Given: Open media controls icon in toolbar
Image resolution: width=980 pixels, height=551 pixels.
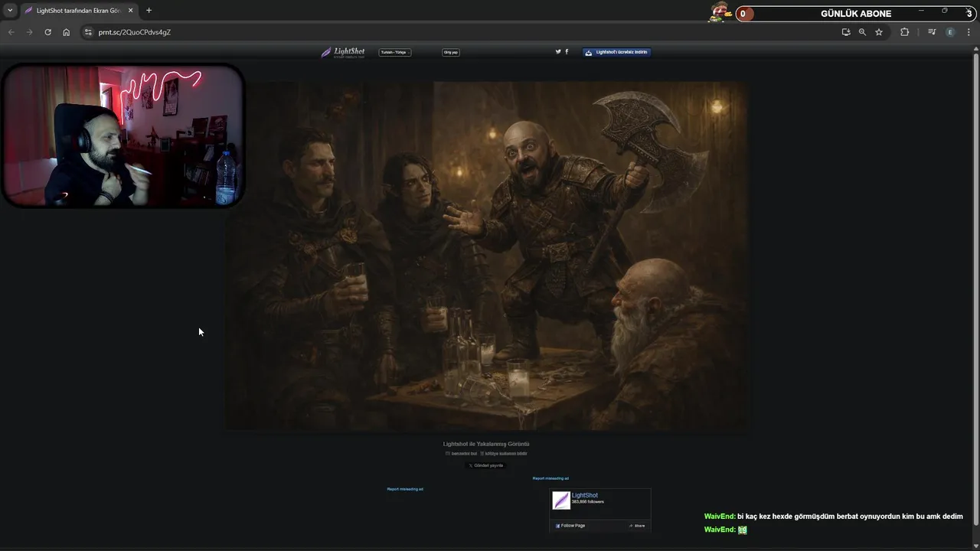Looking at the screenshot, I should point(932,32).
